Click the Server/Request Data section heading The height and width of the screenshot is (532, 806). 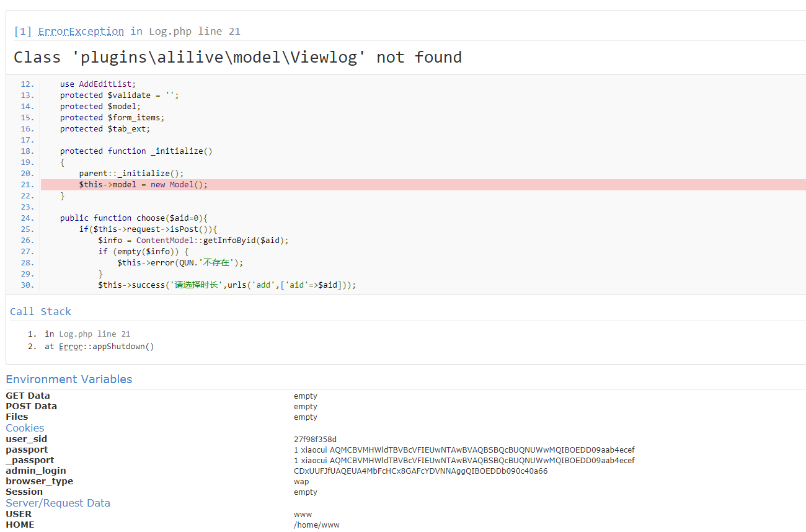coord(58,503)
